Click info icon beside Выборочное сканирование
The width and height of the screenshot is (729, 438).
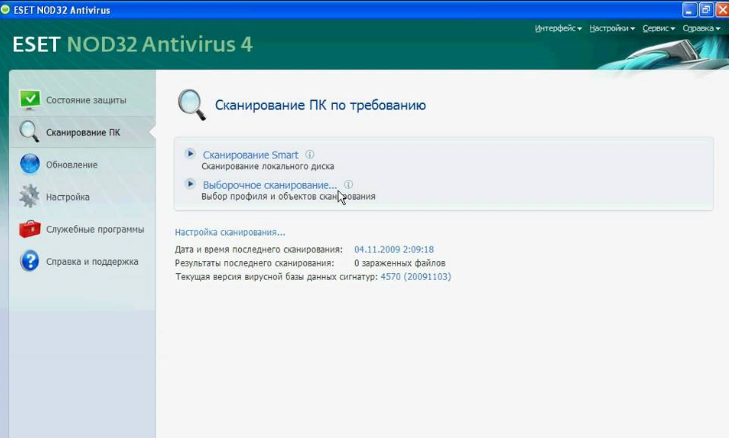coord(348,185)
